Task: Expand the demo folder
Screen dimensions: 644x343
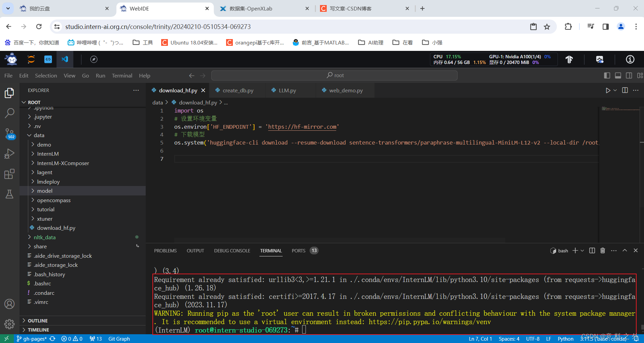Action: click(x=44, y=145)
